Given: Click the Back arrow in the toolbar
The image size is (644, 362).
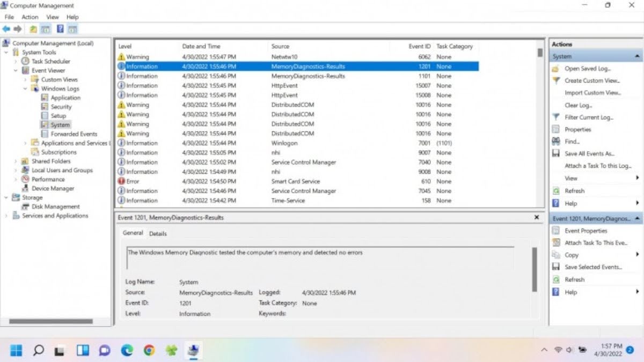Looking at the screenshot, I should 6,29.
